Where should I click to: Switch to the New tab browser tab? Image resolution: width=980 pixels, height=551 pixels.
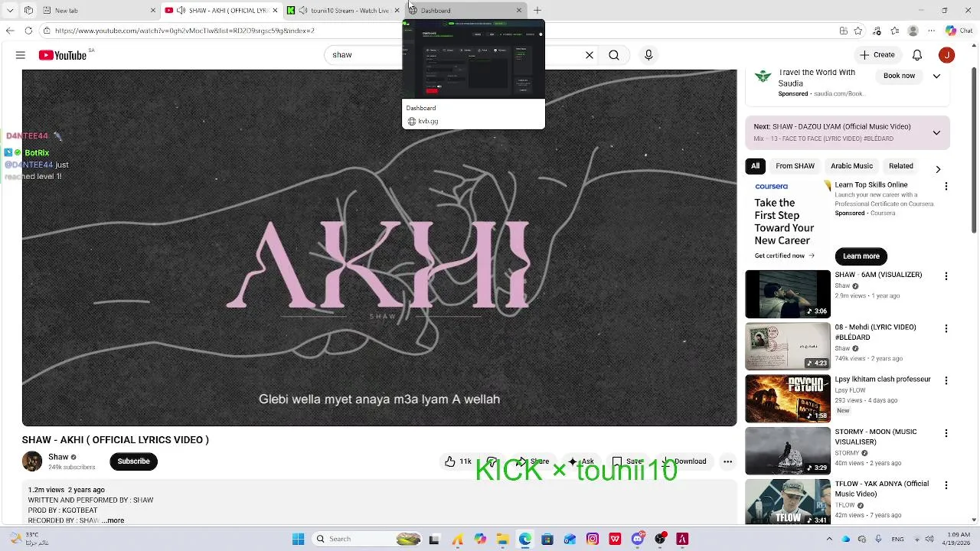click(100, 10)
